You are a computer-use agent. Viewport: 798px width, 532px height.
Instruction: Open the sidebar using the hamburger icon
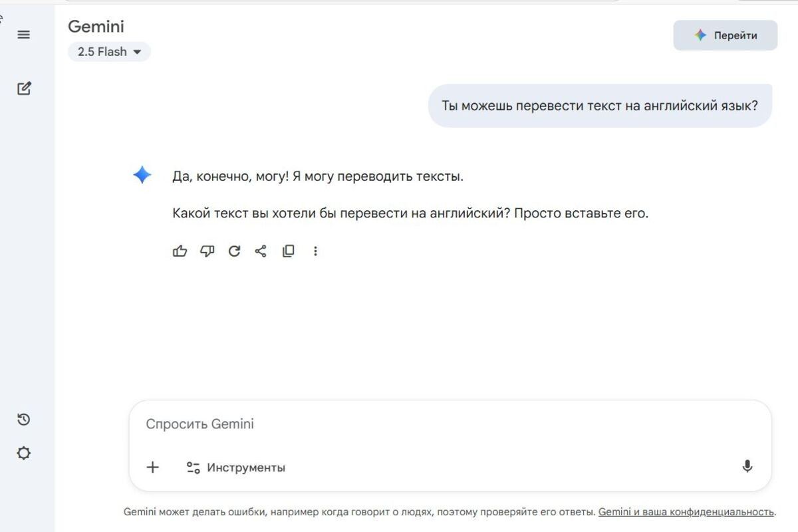coord(24,35)
